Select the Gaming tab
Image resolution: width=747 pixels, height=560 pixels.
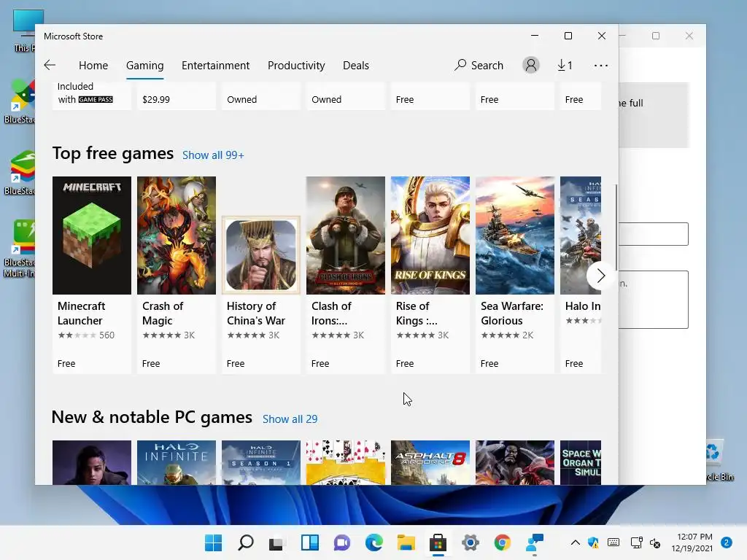point(145,65)
